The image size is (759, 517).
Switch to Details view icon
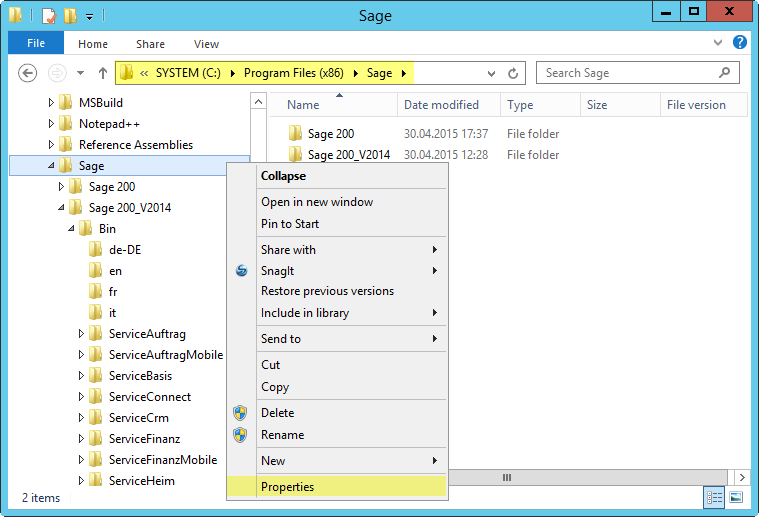714,498
